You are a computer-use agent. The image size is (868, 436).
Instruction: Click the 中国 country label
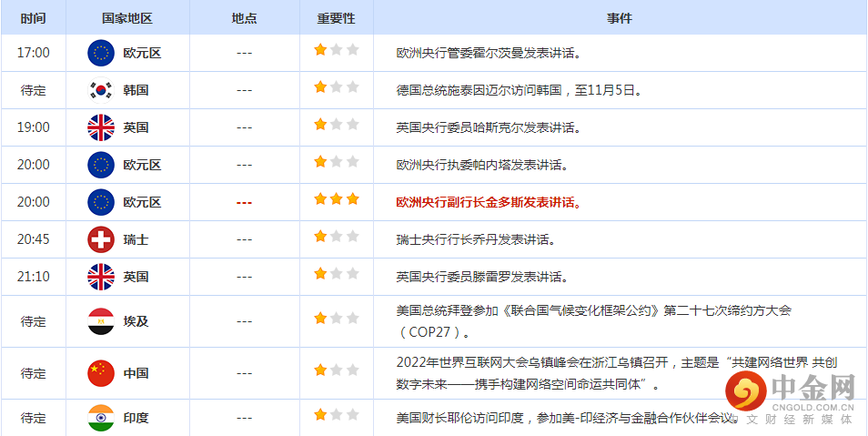[136, 373]
